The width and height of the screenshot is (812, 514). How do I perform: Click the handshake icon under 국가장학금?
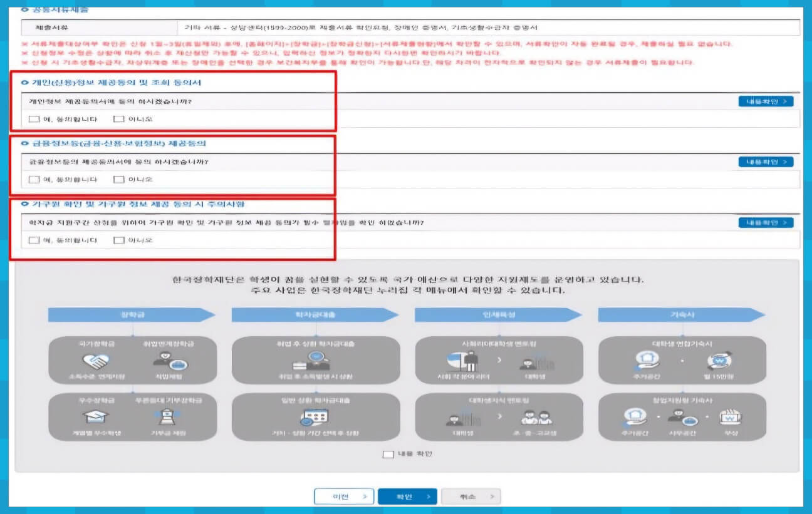pyautogui.click(x=96, y=361)
